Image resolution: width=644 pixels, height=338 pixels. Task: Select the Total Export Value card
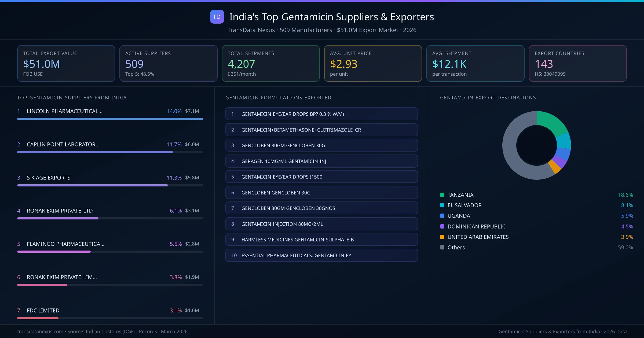tap(66, 63)
